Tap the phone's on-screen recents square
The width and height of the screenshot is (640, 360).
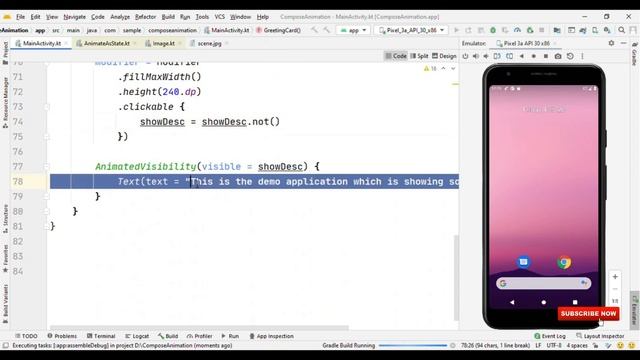click(x=575, y=302)
